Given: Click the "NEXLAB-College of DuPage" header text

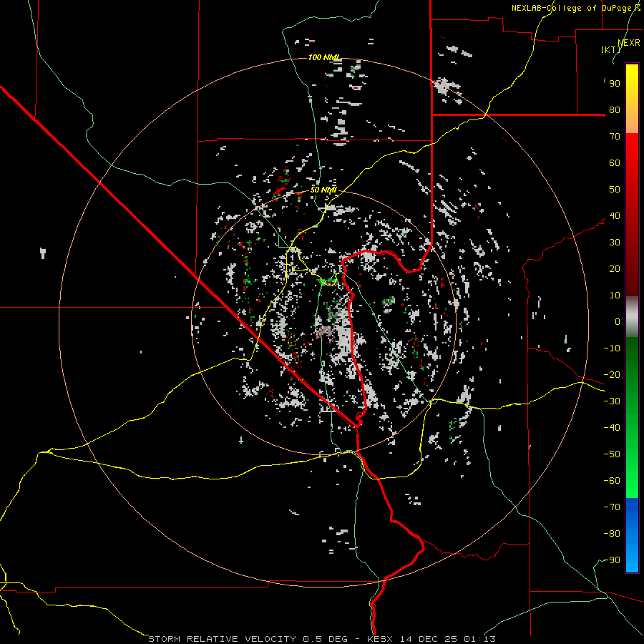Looking at the screenshot, I should pyautogui.click(x=572, y=8).
